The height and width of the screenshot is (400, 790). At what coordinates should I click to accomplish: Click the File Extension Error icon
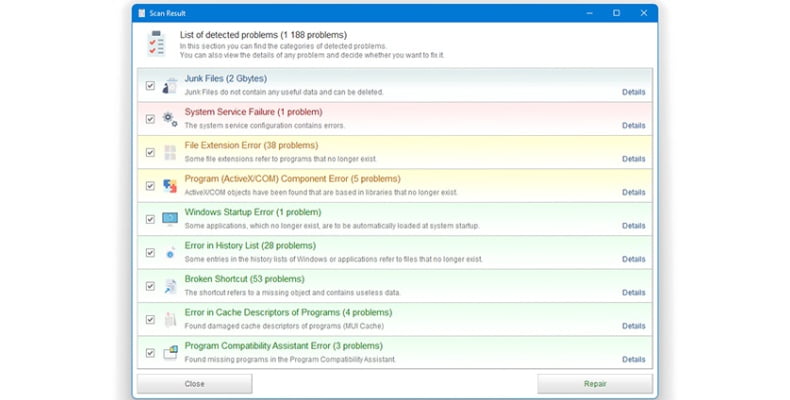tap(170, 152)
